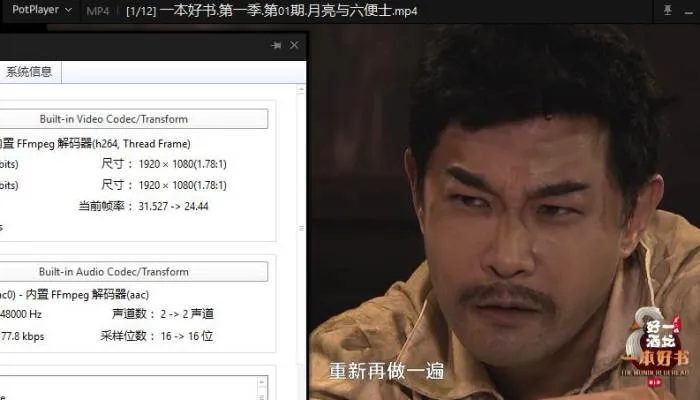Pin PotPlayer window always on top
This screenshot has height=400, width=700.
(667, 10)
